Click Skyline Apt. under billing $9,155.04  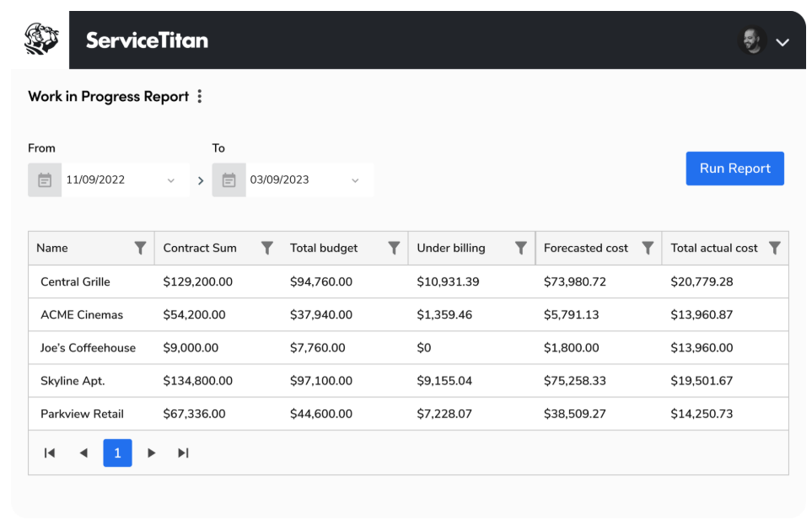(x=444, y=381)
